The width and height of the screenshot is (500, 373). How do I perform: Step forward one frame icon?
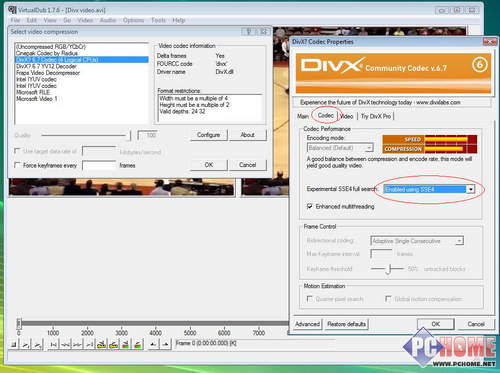point(77,344)
